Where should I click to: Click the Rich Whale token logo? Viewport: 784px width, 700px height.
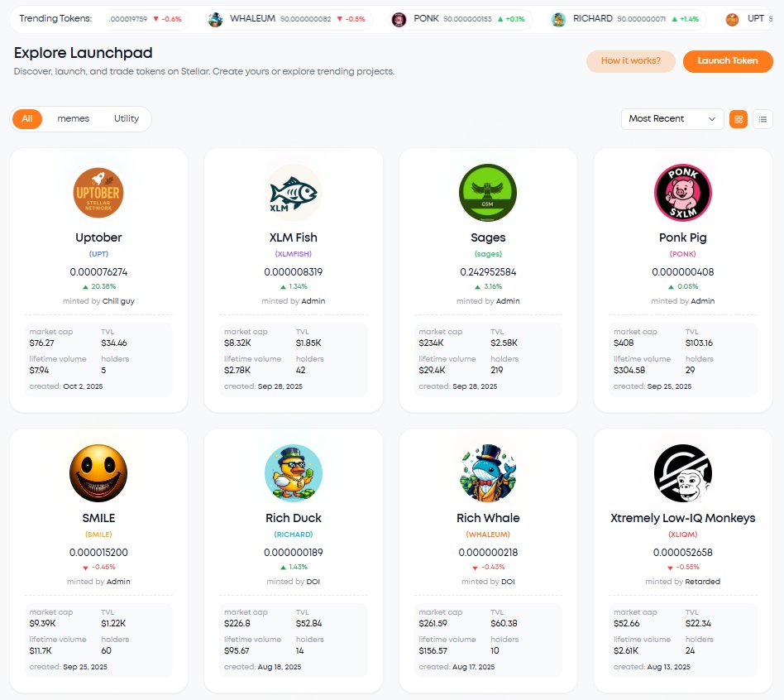[487, 472]
